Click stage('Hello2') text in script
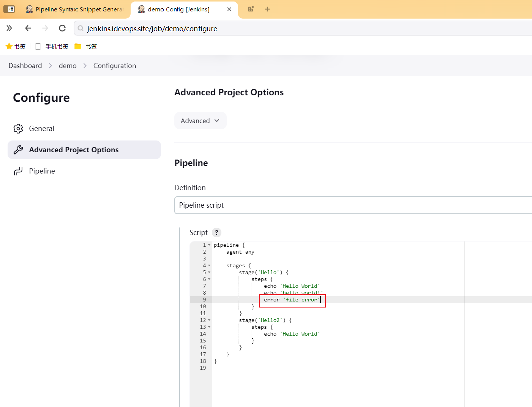The image size is (532, 407). 265,320
